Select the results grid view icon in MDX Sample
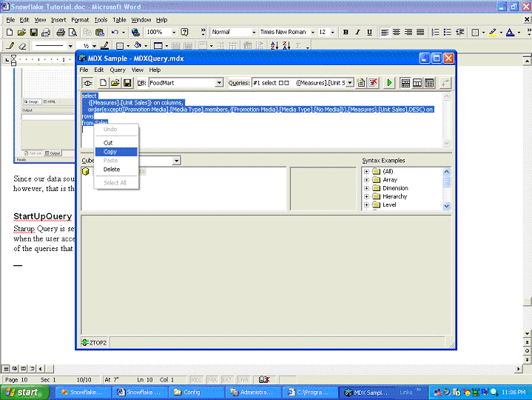532x400 pixels. (x=429, y=83)
